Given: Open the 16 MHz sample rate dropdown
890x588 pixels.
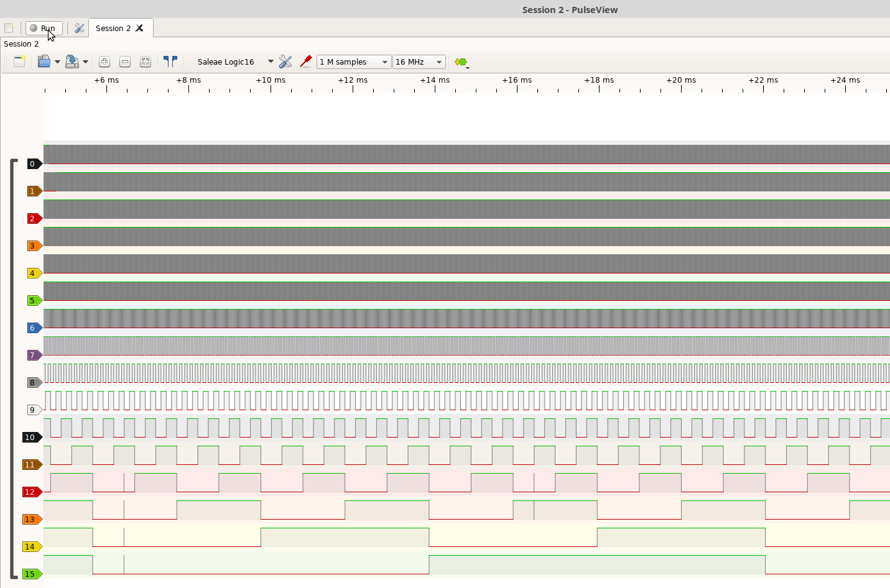Looking at the screenshot, I should 419,62.
